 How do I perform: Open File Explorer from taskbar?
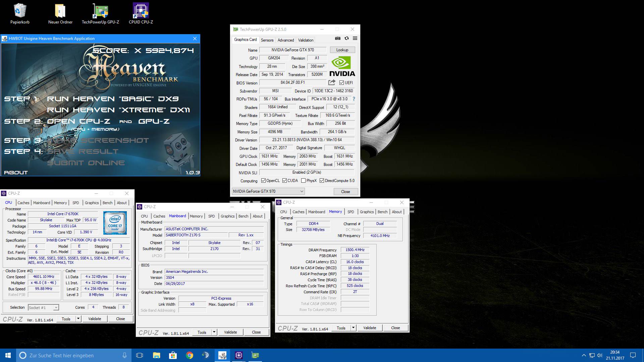[x=156, y=355]
